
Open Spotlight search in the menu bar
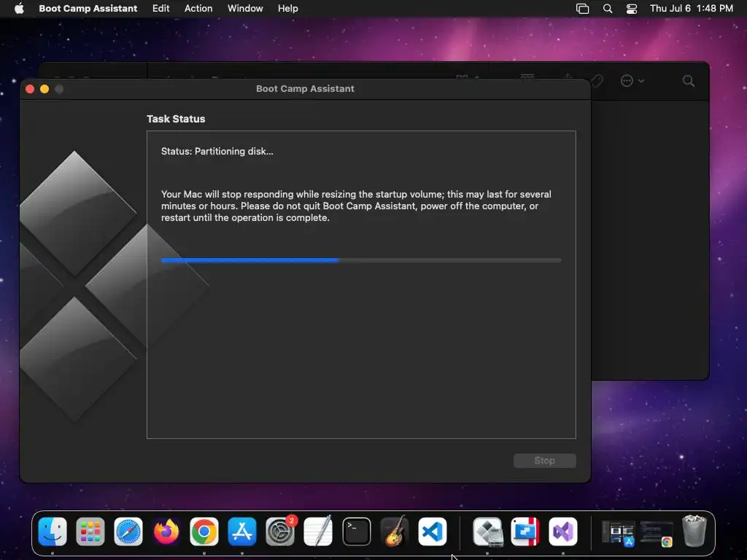608,9
